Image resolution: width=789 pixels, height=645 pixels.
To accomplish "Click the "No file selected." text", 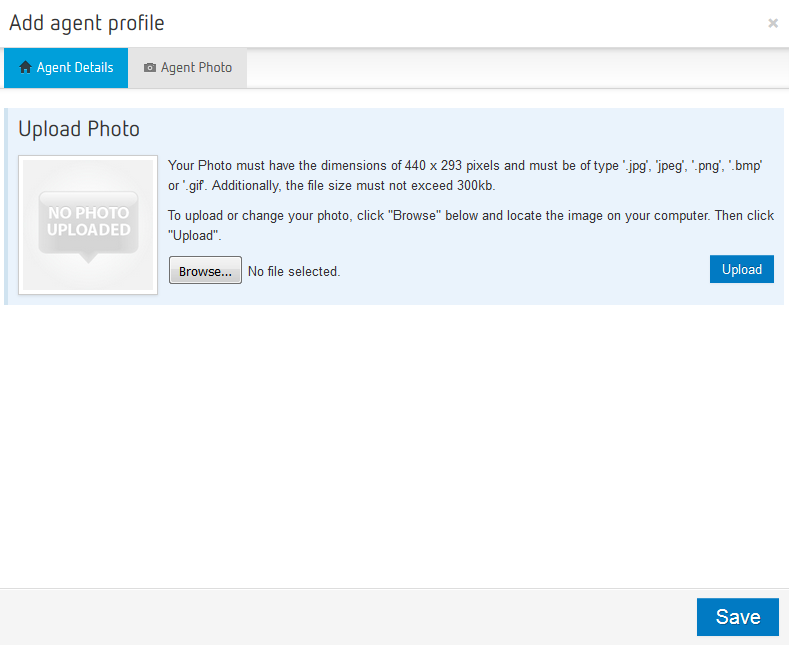I will [294, 271].
